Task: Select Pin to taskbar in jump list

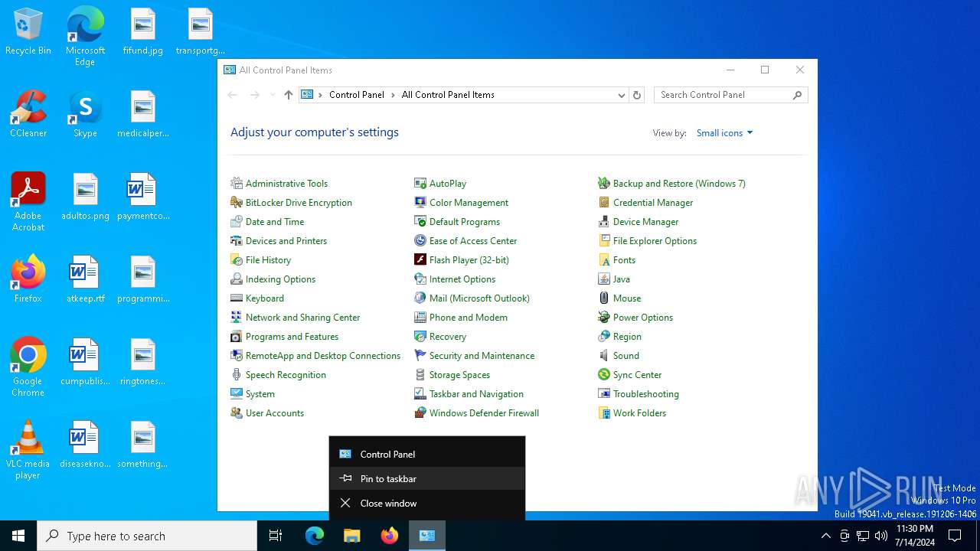Action: pos(388,479)
